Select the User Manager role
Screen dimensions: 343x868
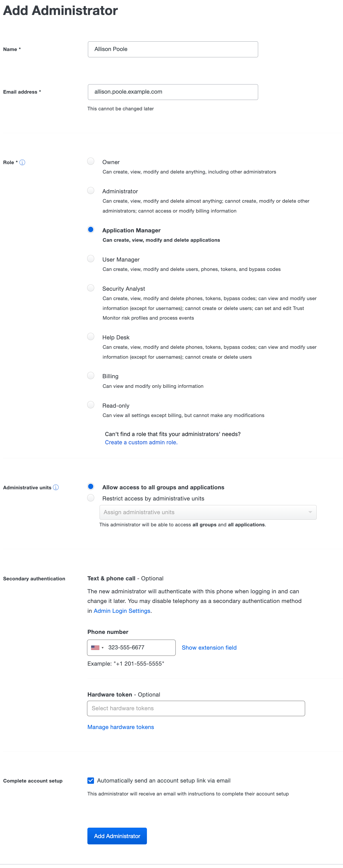(90, 259)
